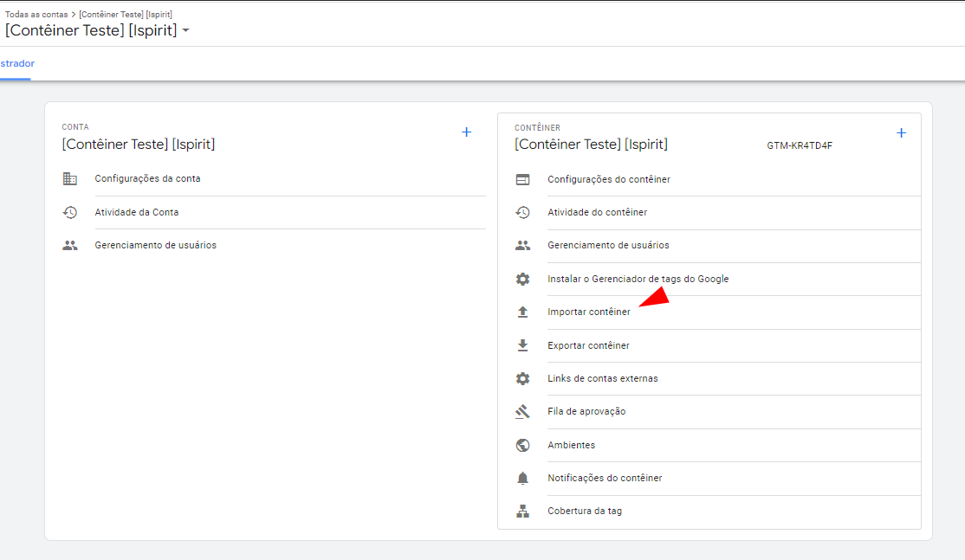Click the globe icon for Ambientes
Screen dimensions: 965x560
coord(522,445)
